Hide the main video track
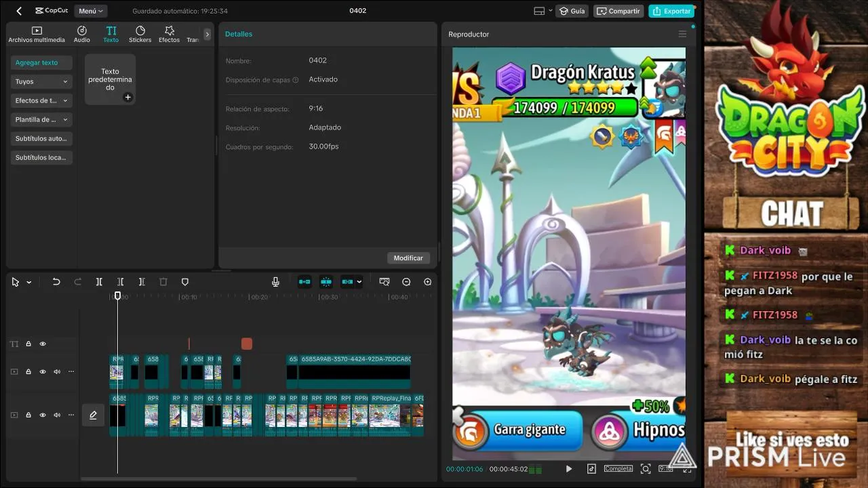The image size is (868, 488). tap(43, 415)
